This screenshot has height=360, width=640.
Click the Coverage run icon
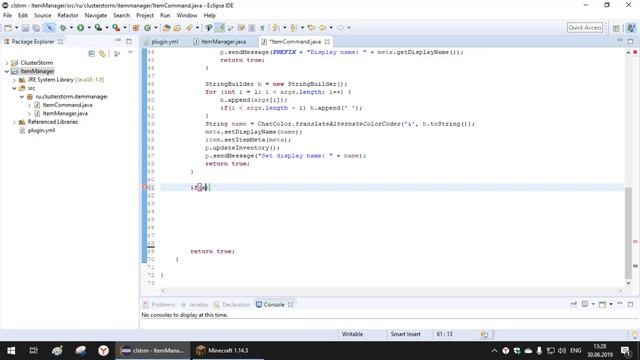coord(98,28)
